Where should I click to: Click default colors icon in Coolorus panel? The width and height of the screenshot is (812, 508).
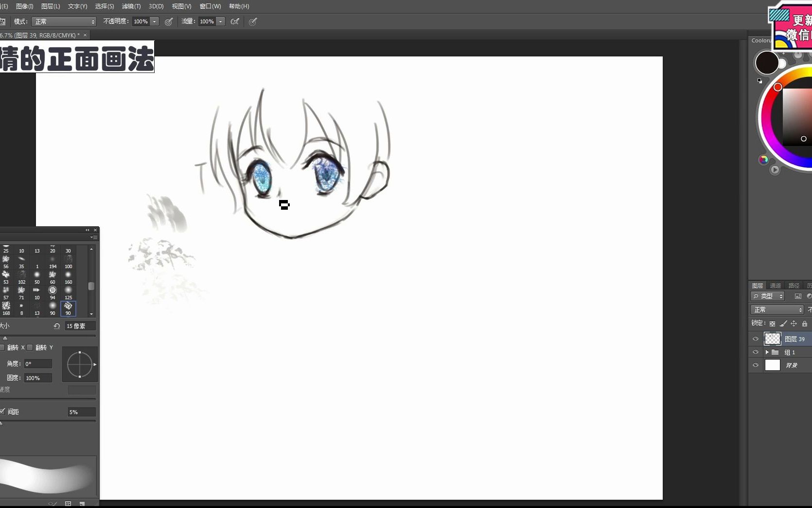pos(760,81)
